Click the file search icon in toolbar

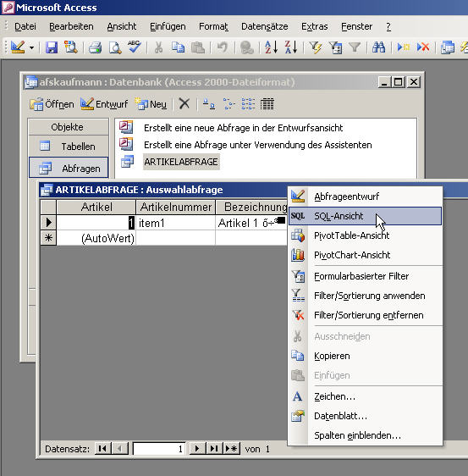click(71, 47)
